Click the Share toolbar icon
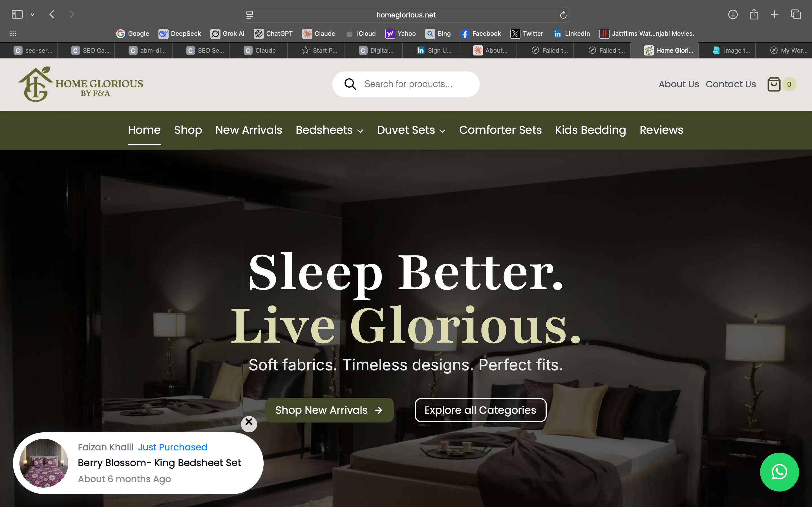 point(754,14)
